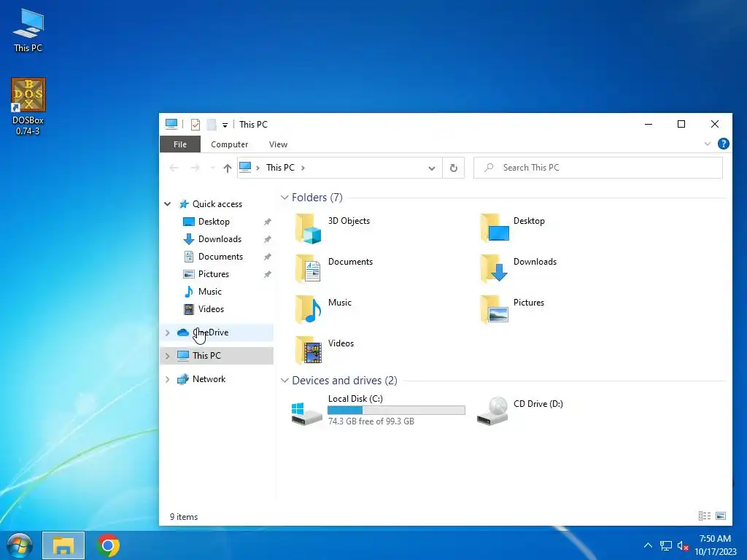Open the Computer ribbon tab
The height and width of the screenshot is (560, 747).
pyautogui.click(x=229, y=144)
